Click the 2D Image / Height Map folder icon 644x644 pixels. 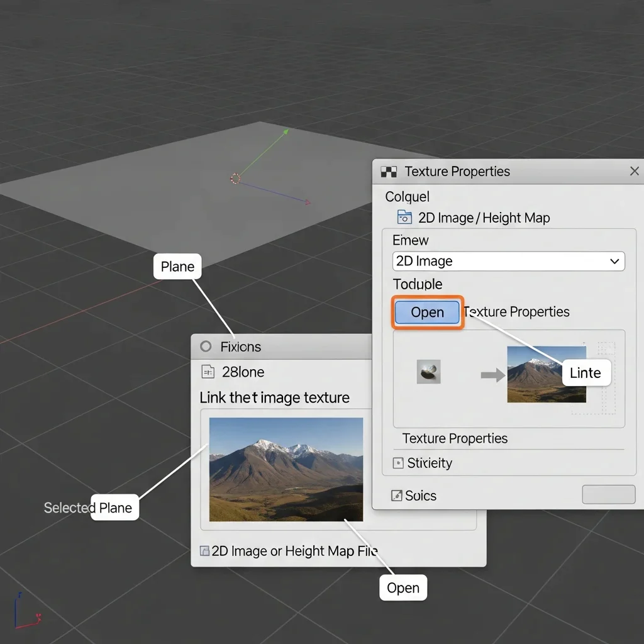404,217
